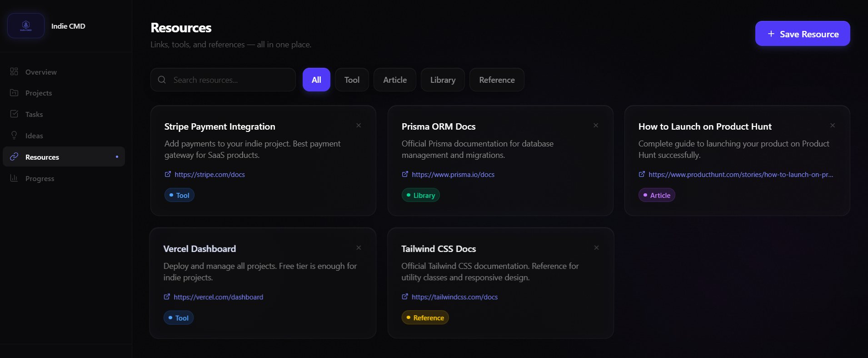Open the https://www.prisma.io/docs link
Image resolution: width=868 pixels, height=358 pixels.
pos(453,175)
